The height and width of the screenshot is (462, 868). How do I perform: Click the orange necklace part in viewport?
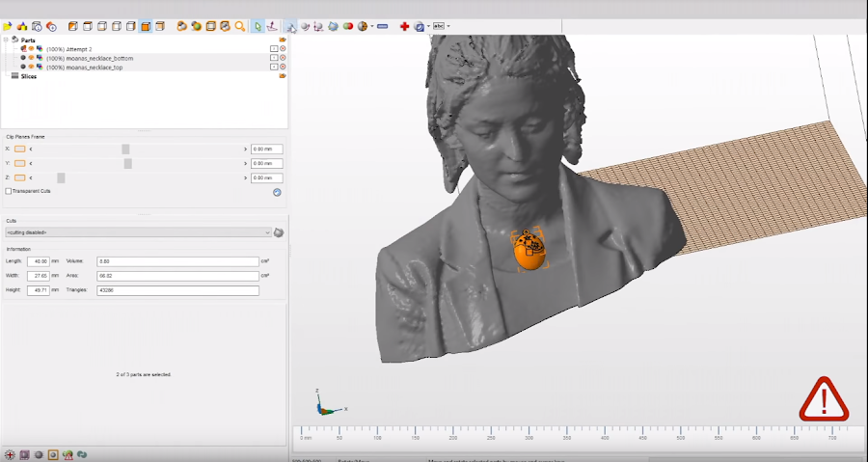coord(530,252)
